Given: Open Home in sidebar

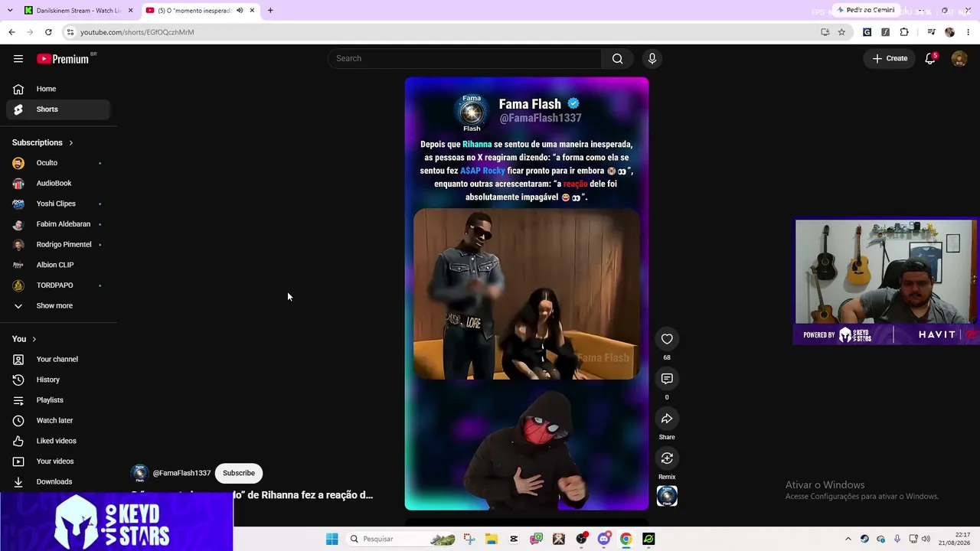Looking at the screenshot, I should coord(58,89).
